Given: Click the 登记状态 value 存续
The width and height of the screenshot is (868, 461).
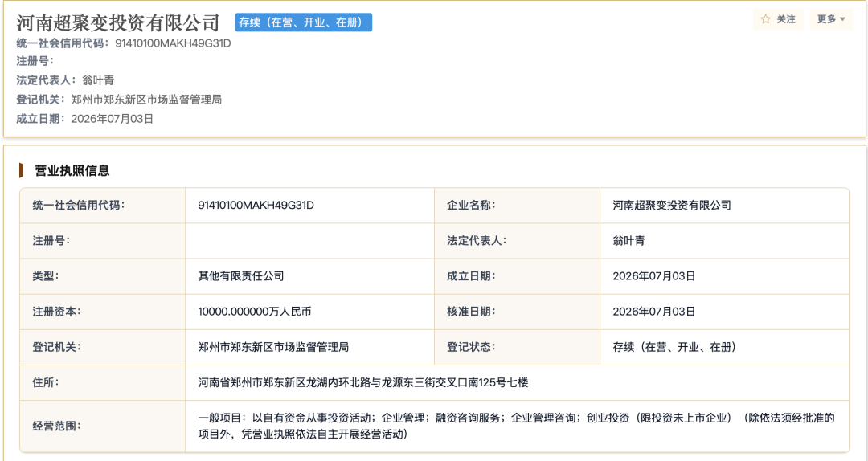Looking at the screenshot, I should (674, 347).
